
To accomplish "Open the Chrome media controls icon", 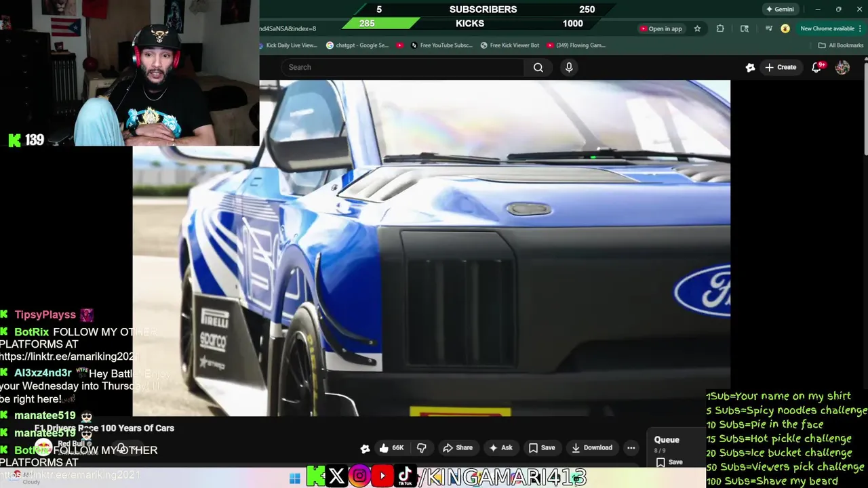I will click(x=768, y=28).
